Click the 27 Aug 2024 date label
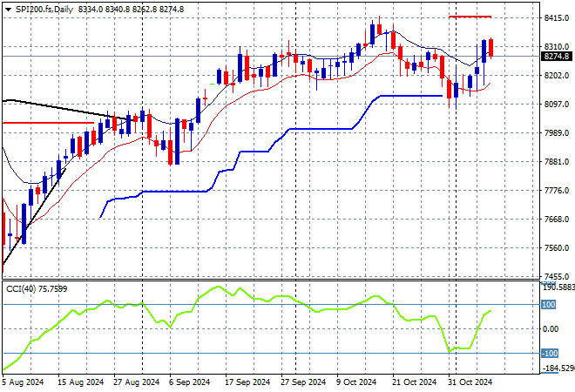This screenshot has width=575, height=392. (136, 382)
